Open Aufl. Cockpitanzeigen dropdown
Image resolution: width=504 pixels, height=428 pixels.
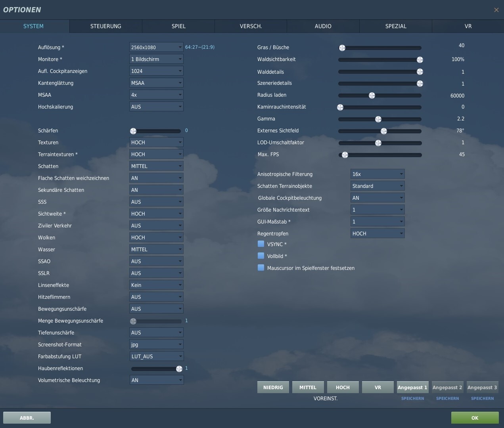(x=156, y=71)
